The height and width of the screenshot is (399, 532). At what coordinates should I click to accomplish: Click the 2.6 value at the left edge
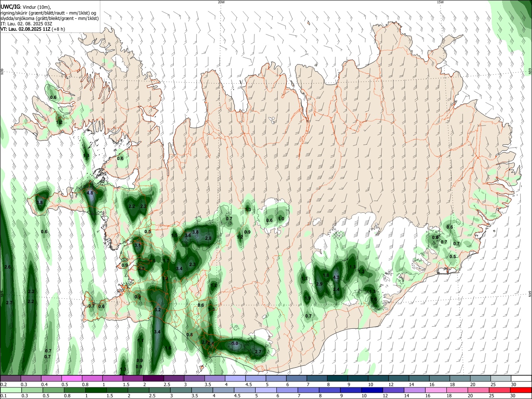[7, 267]
